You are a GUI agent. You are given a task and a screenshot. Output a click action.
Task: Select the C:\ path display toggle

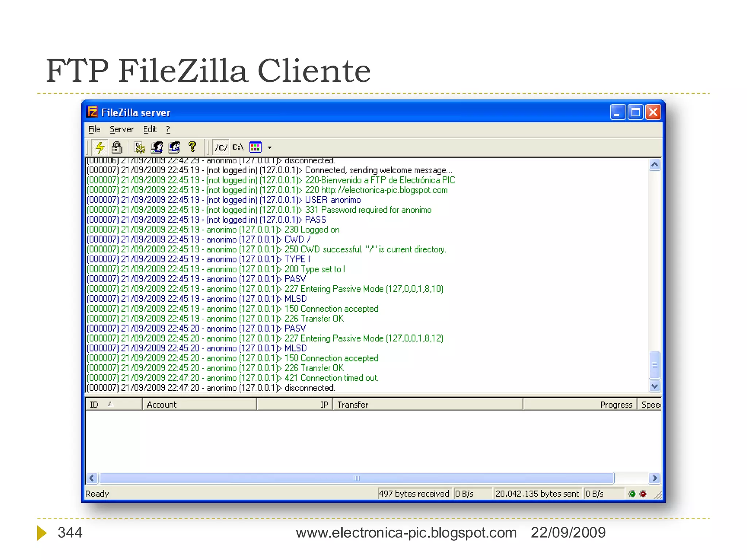(238, 147)
